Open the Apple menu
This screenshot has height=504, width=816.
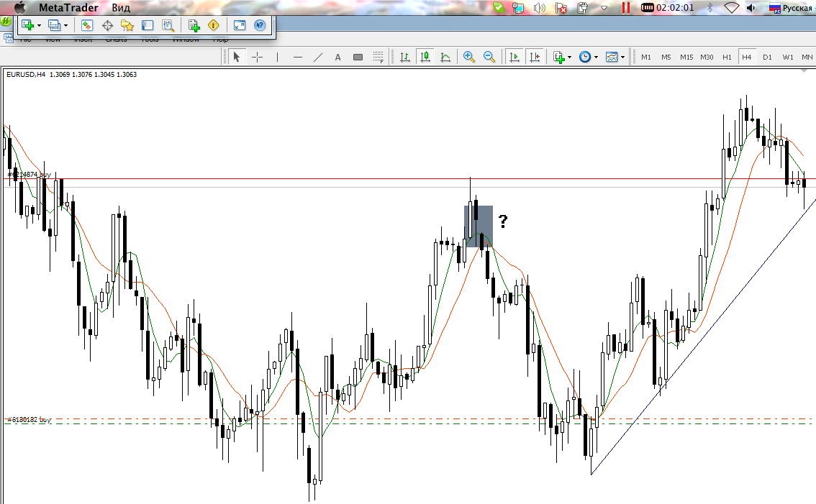[x=19, y=7]
